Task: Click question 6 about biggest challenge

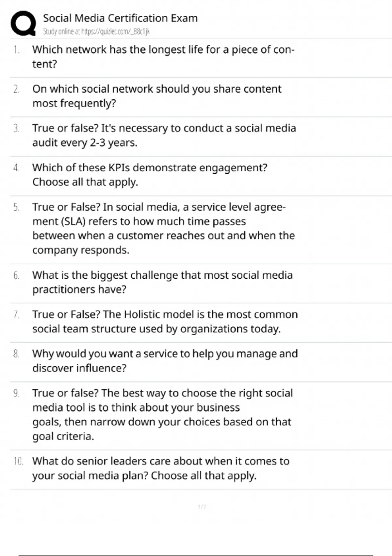Action: pyautogui.click(x=162, y=282)
